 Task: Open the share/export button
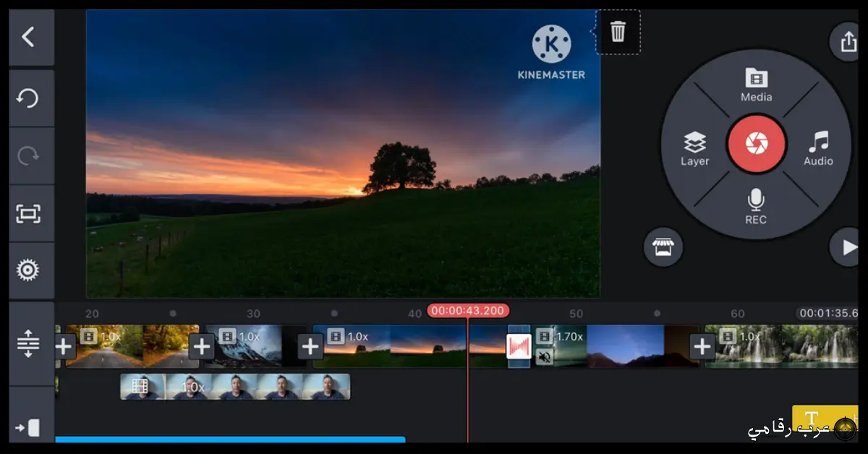(x=848, y=42)
